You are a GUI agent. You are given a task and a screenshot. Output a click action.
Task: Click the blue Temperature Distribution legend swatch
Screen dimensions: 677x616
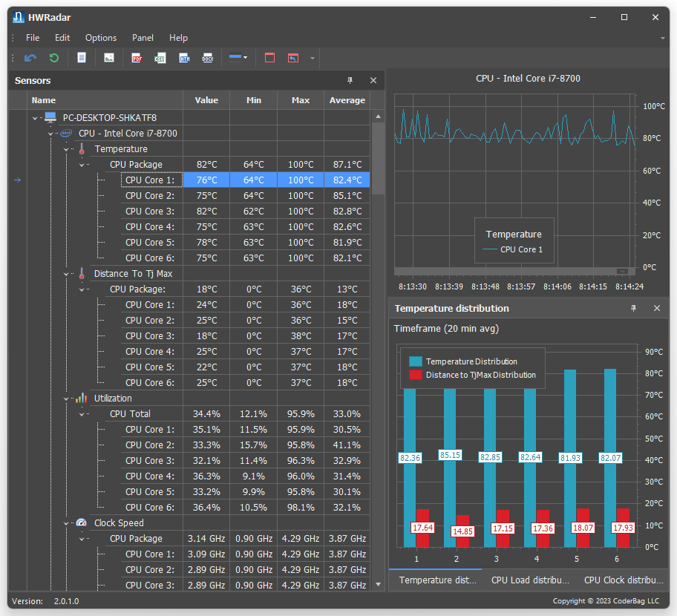tap(416, 361)
